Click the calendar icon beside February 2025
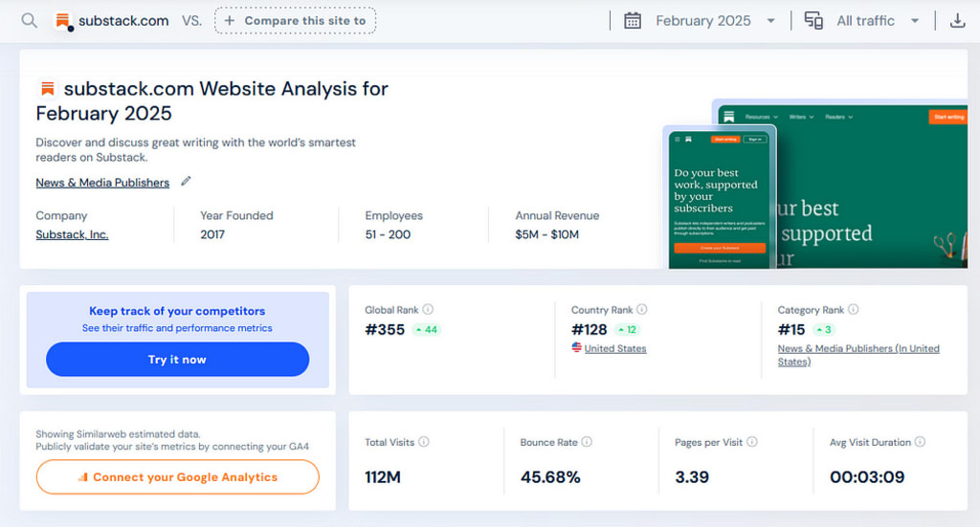Viewport: 980px width, 527px height. tap(633, 21)
